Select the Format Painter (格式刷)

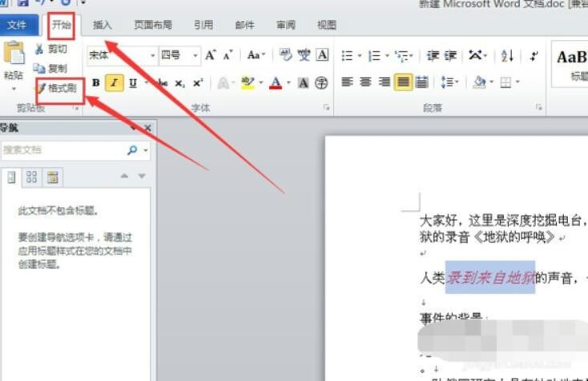(57, 88)
